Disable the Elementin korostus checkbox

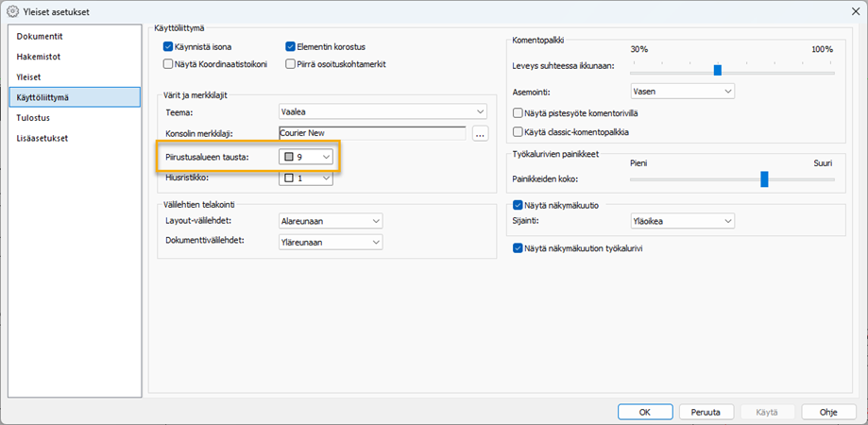tap(291, 46)
